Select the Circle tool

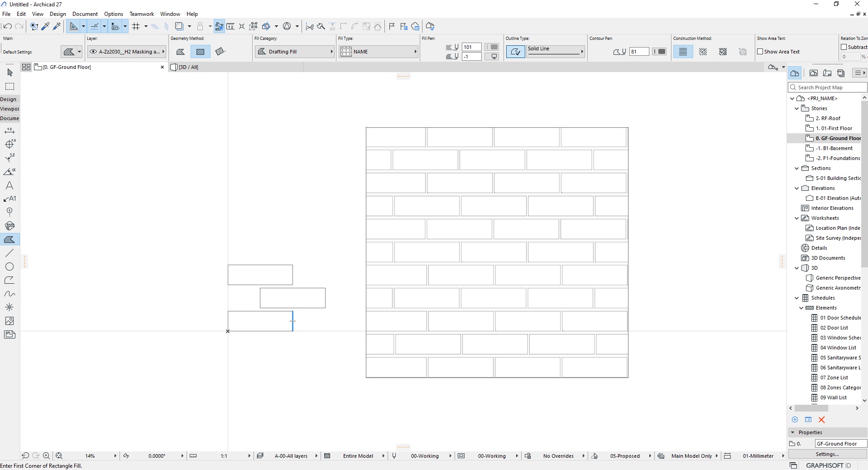click(x=10, y=267)
